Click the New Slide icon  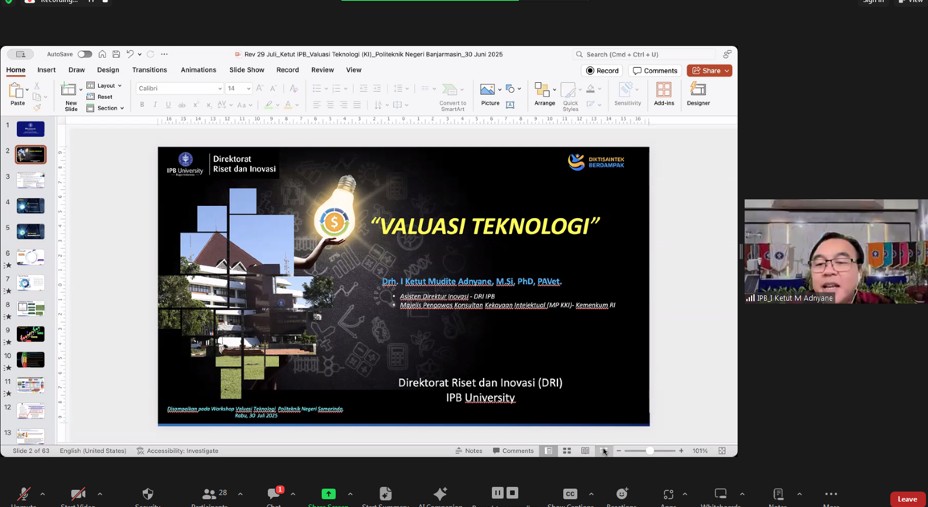[x=69, y=89]
